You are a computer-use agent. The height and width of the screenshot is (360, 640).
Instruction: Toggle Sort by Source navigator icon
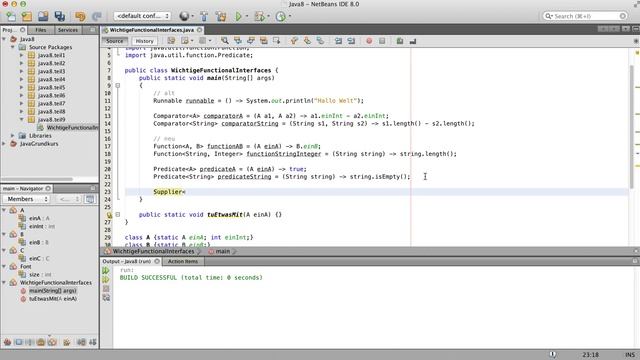click(93, 342)
